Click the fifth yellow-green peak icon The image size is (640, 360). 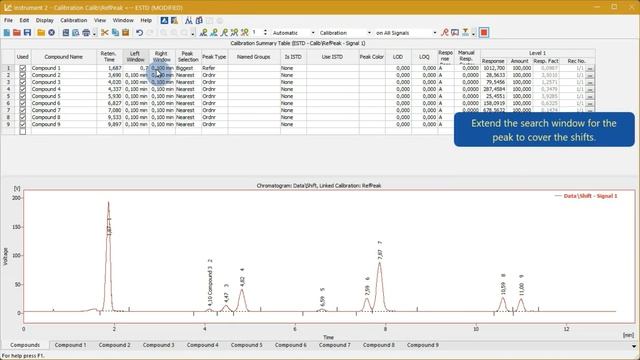coord(245,33)
